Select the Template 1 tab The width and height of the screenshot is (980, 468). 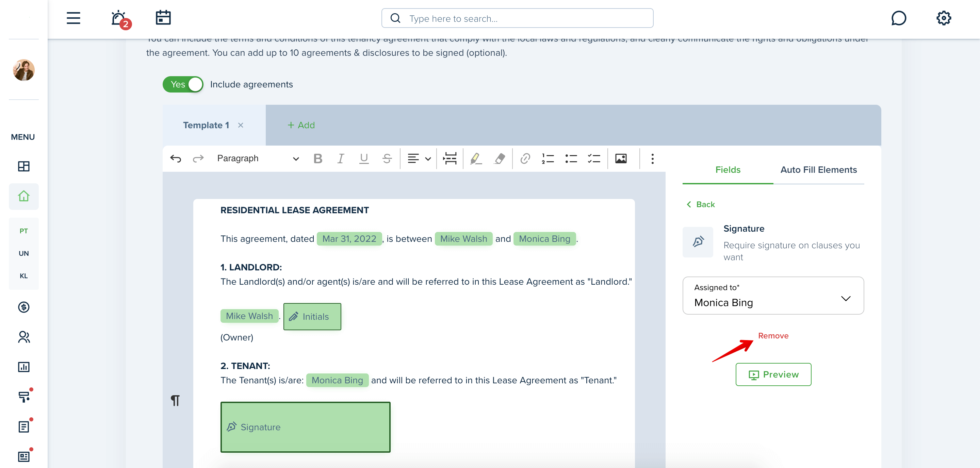pyautogui.click(x=206, y=125)
